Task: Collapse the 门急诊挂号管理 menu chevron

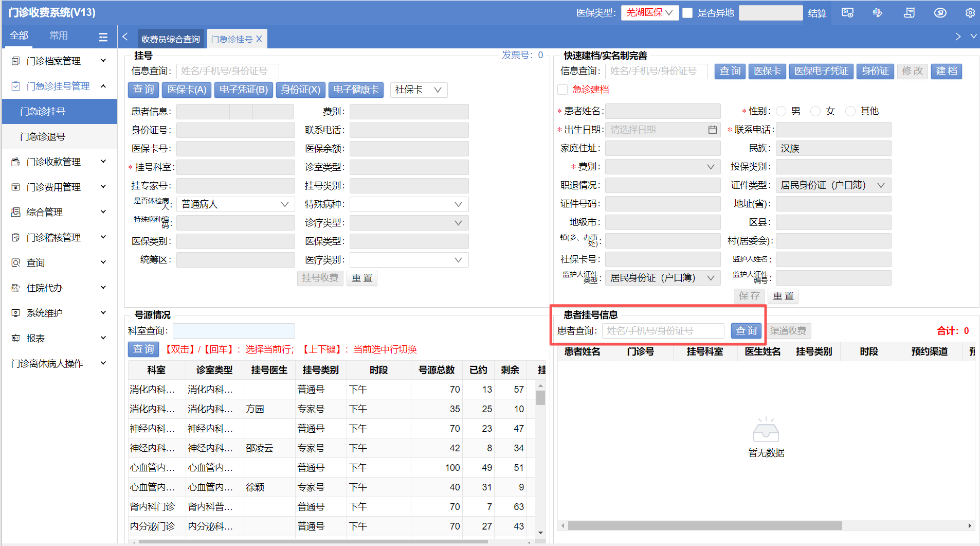Action: 103,86
